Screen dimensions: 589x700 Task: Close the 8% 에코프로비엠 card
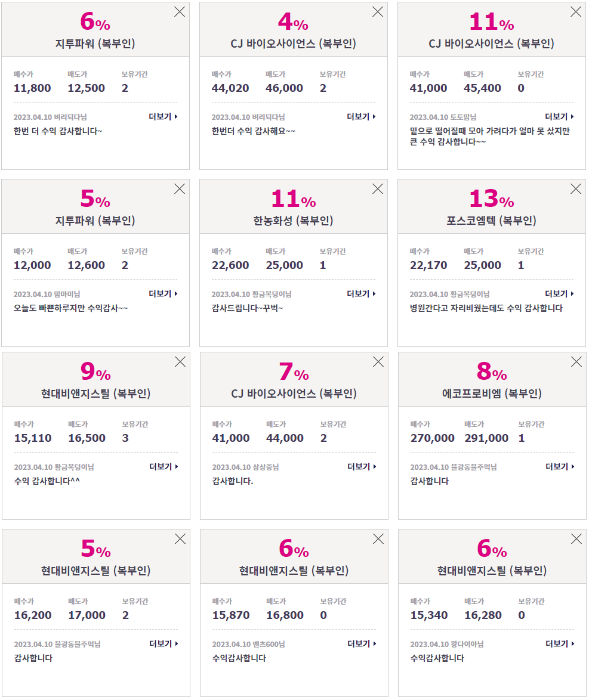click(576, 362)
